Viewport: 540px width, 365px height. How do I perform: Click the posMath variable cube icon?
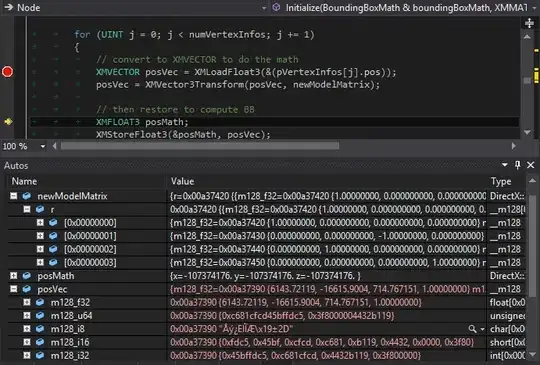27,275
